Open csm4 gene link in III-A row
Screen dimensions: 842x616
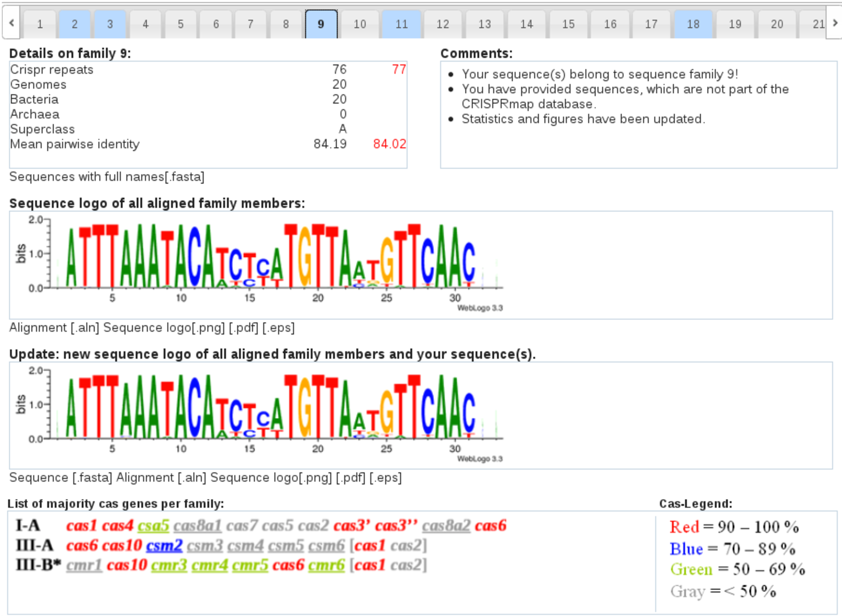pyautogui.click(x=246, y=546)
